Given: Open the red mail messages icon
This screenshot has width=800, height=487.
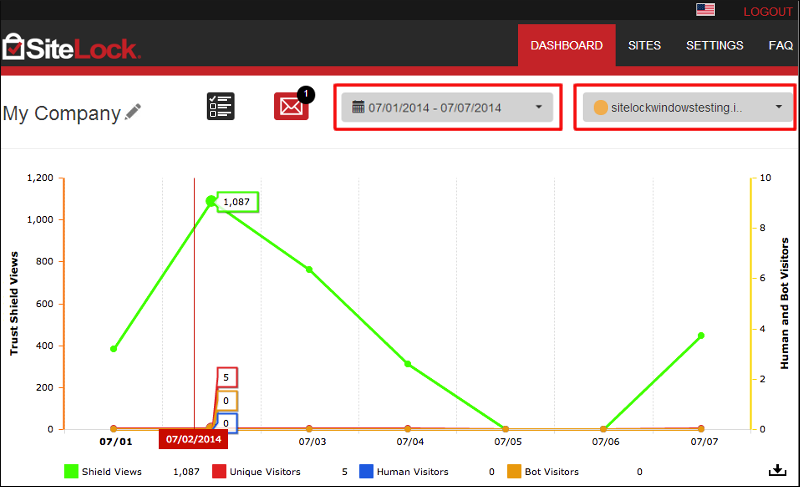Looking at the screenshot, I should pos(291,106).
